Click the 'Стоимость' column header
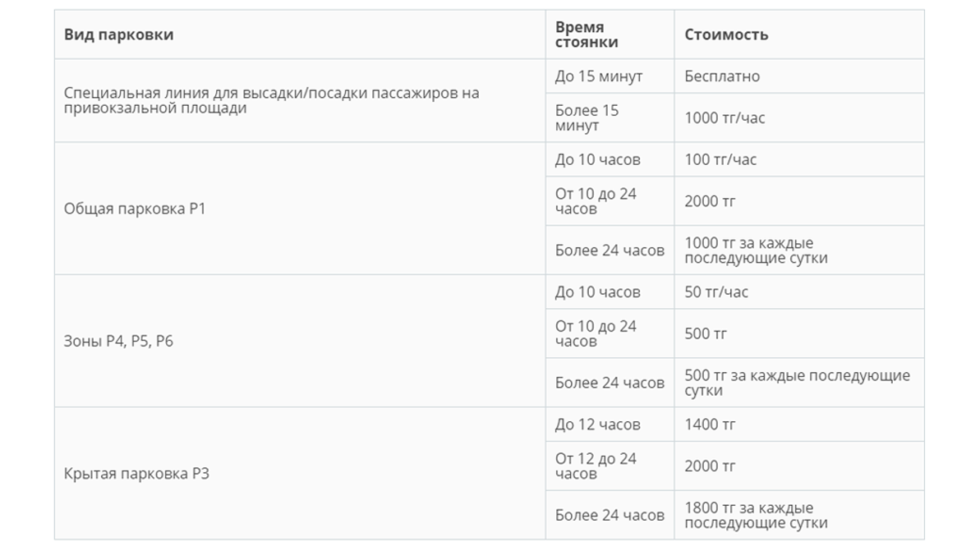Screen dimensions: 980x551 [799, 34]
